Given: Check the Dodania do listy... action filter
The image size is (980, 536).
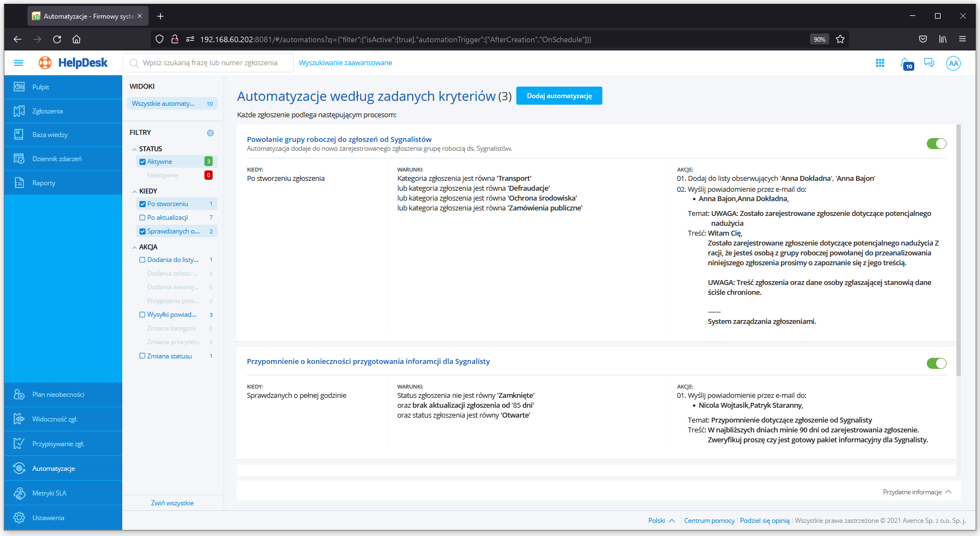Looking at the screenshot, I should (x=143, y=260).
